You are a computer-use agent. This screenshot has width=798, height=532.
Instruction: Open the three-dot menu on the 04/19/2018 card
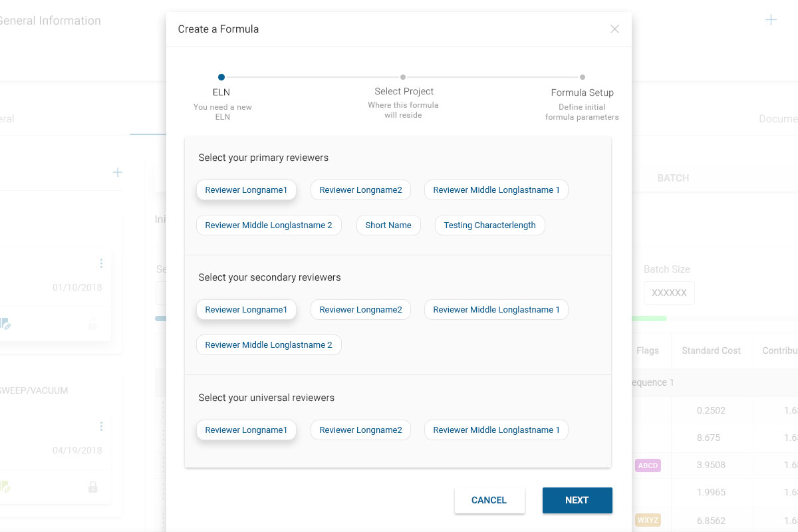click(101, 426)
